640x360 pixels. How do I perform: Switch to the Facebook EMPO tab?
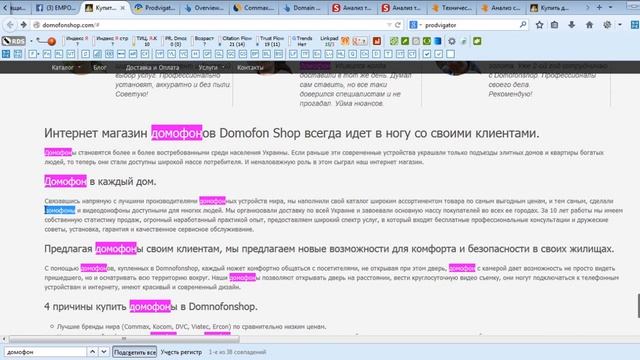click(x=56, y=7)
